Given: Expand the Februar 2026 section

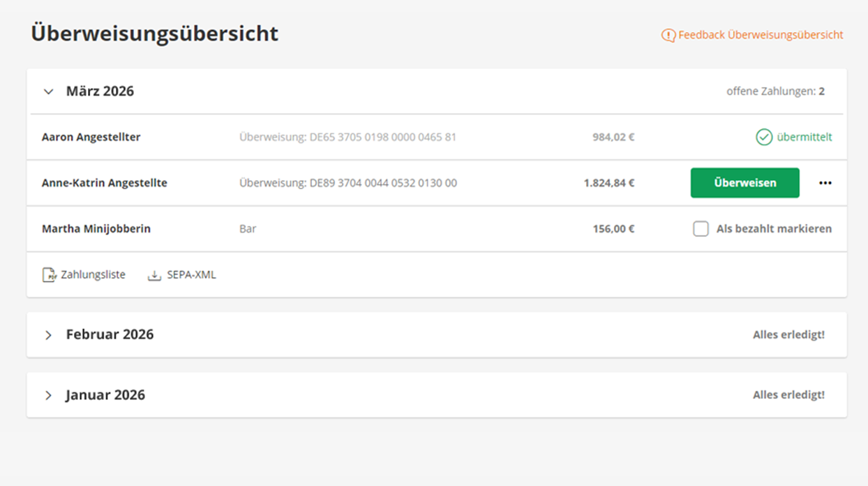Looking at the screenshot, I should click(x=48, y=335).
